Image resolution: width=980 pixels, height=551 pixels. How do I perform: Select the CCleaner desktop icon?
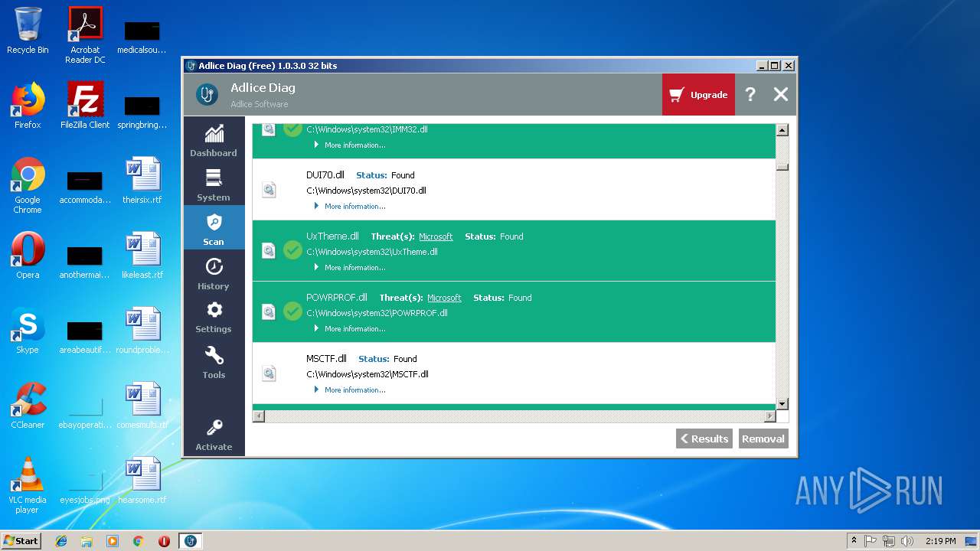point(28,406)
